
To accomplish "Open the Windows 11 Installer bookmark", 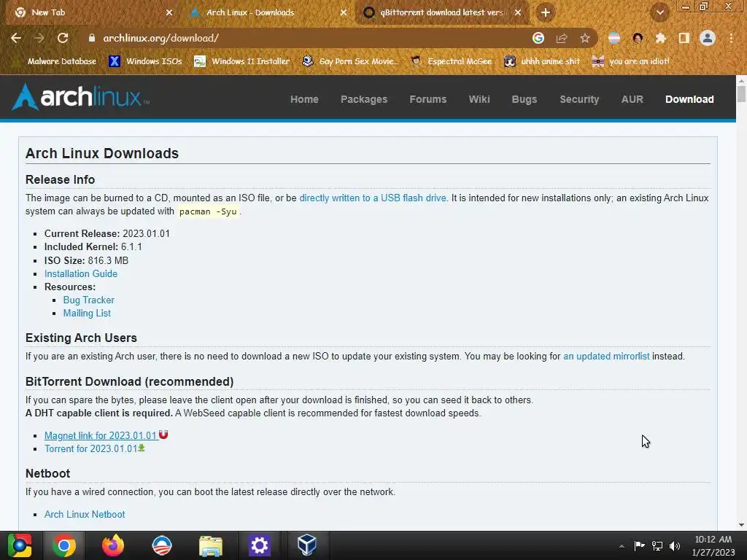I will pos(242,61).
